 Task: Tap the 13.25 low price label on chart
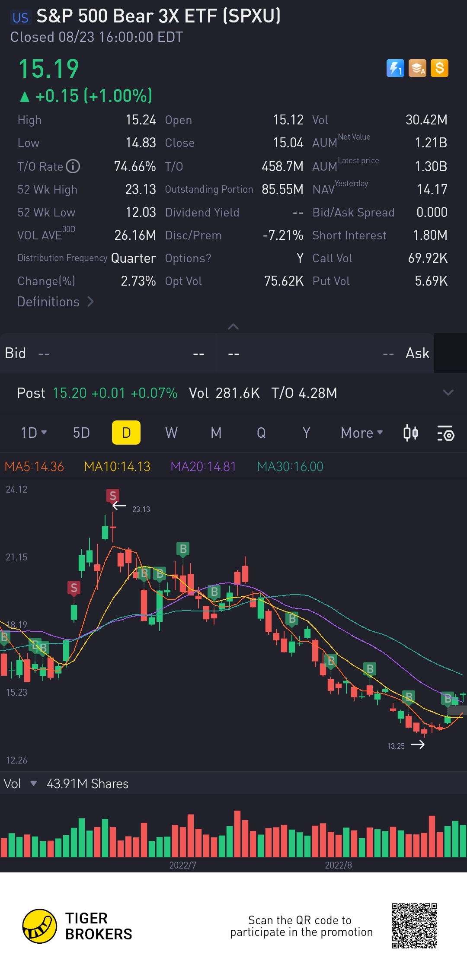(396, 746)
